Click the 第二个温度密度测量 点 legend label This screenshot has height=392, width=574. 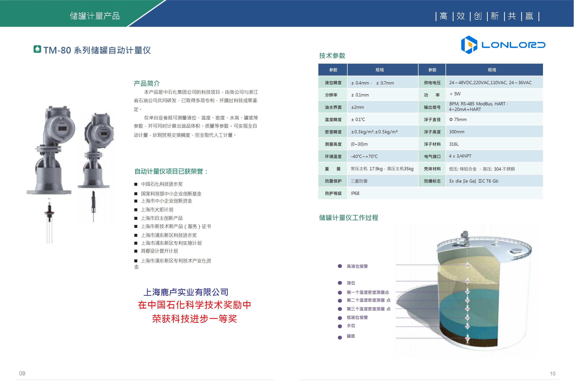click(368, 300)
